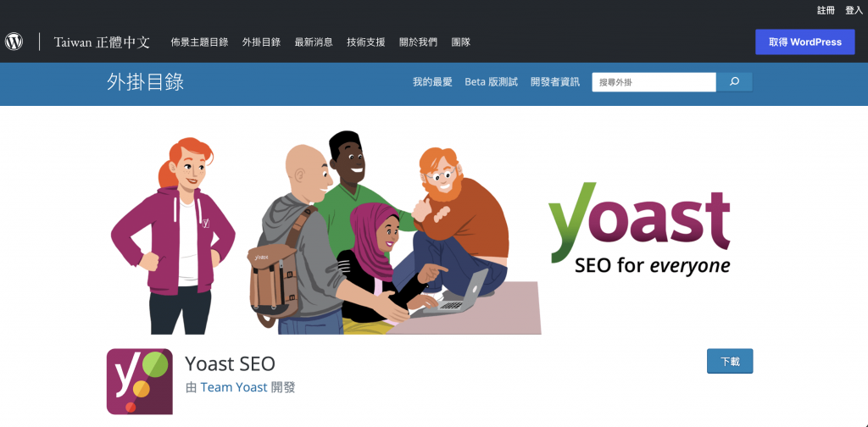868x427 pixels.
Task: Go to 最新消息 in the top menu
Action: 314,42
